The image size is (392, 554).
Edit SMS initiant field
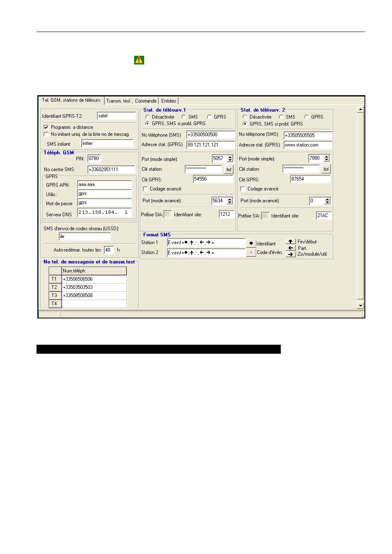pyautogui.click(x=108, y=144)
